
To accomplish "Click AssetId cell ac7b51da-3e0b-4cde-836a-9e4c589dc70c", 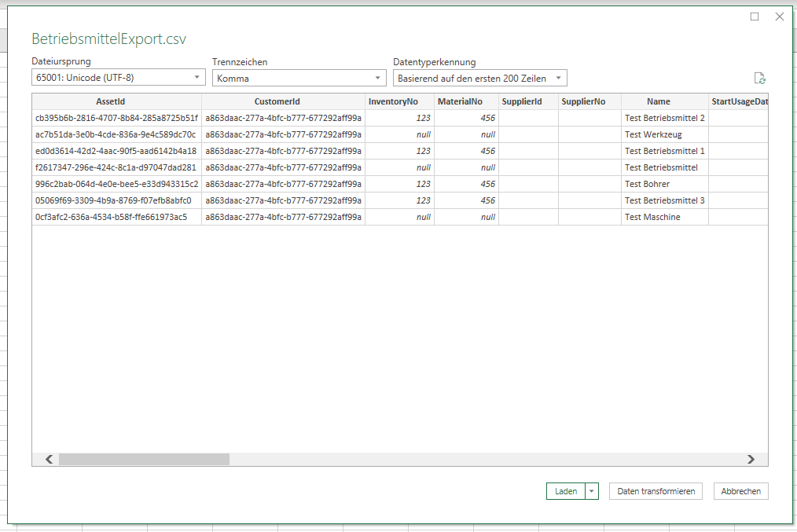I will coord(116,134).
